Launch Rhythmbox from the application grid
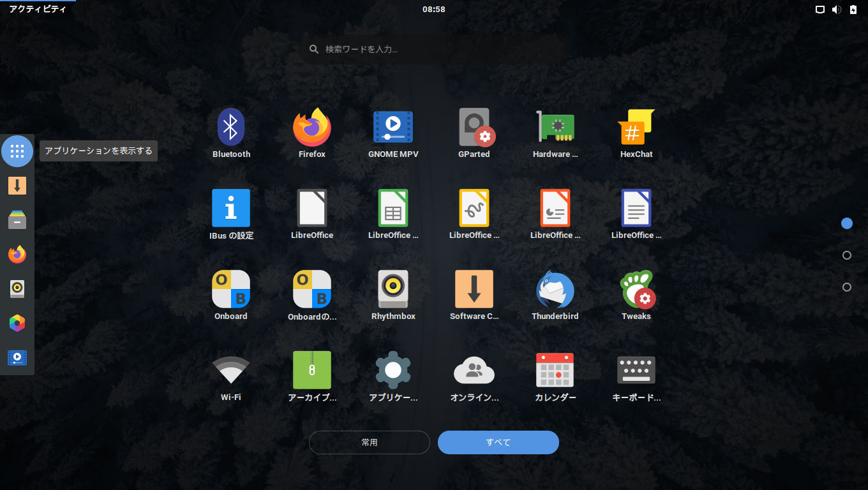Viewport: 868px width, 490px height. tap(393, 295)
